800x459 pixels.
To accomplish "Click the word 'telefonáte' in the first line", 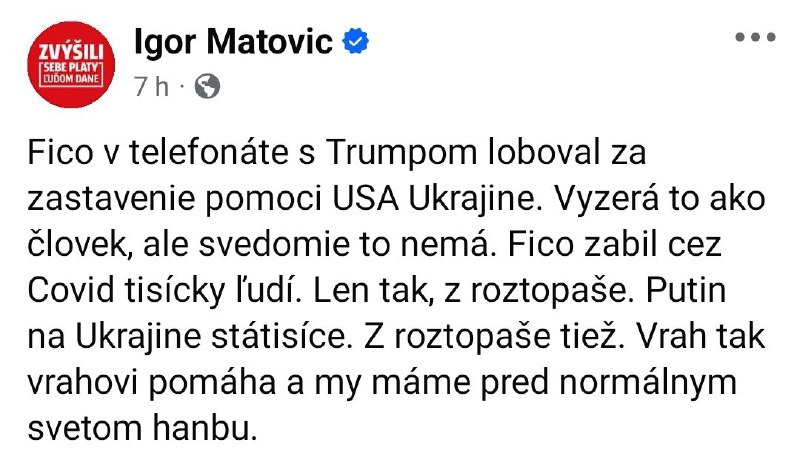I will pos(209,152).
